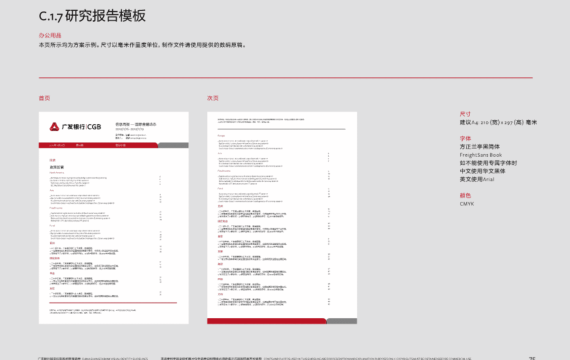Viewport: 570px width, 360px height.
Task: Click the description line starting "本页所示均为方案示例"
Action: point(142,45)
